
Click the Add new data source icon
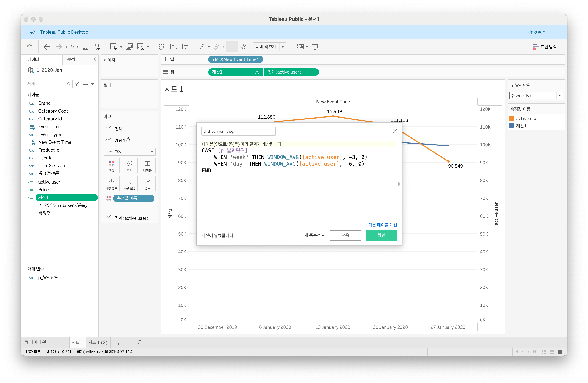click(97, 47)
